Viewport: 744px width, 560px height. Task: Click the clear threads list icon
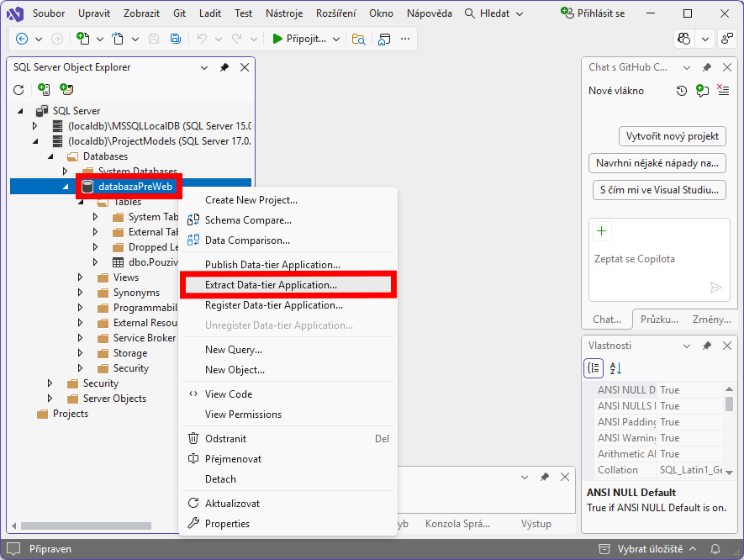click(x=723, y=90)
